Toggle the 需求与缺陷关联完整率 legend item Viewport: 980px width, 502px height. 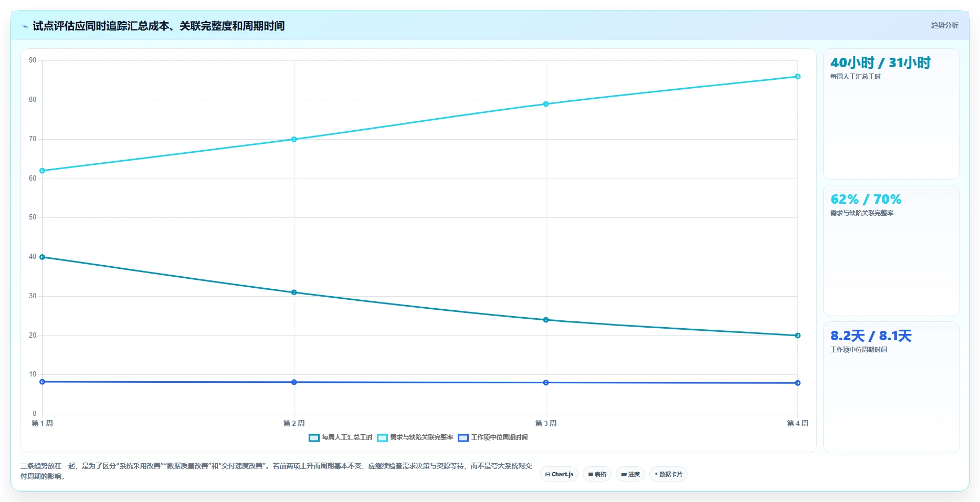pyautogui.click(x=415, y=437)
